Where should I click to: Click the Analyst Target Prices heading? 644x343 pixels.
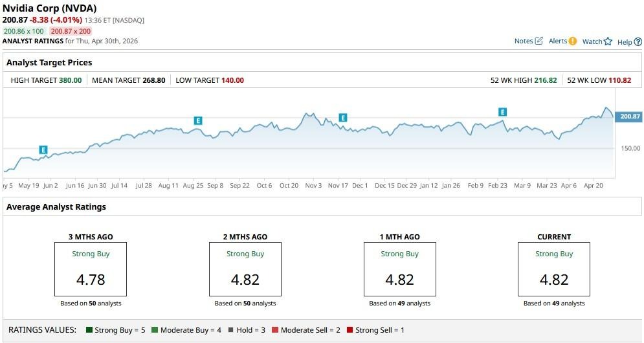[x=49, y=62]
